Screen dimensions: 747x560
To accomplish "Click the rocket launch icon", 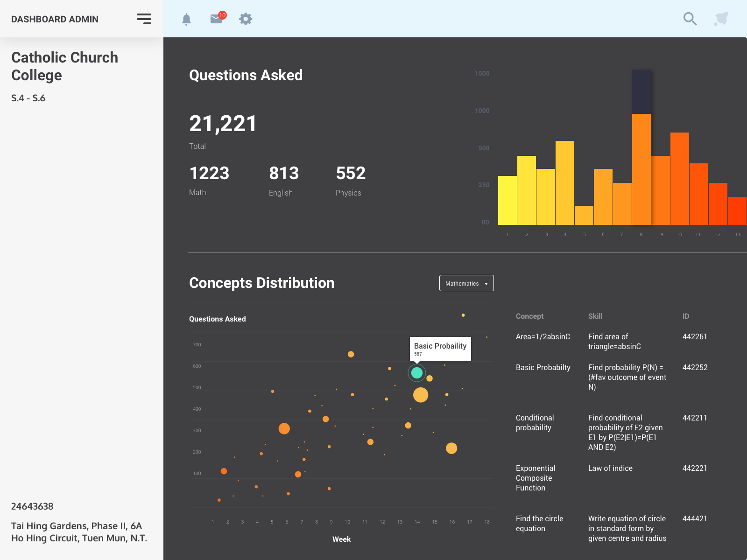I will tap(721, 19).
